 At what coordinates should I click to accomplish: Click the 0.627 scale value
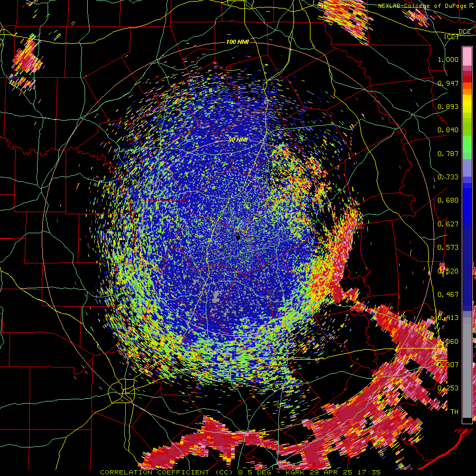tap(448, 224)
